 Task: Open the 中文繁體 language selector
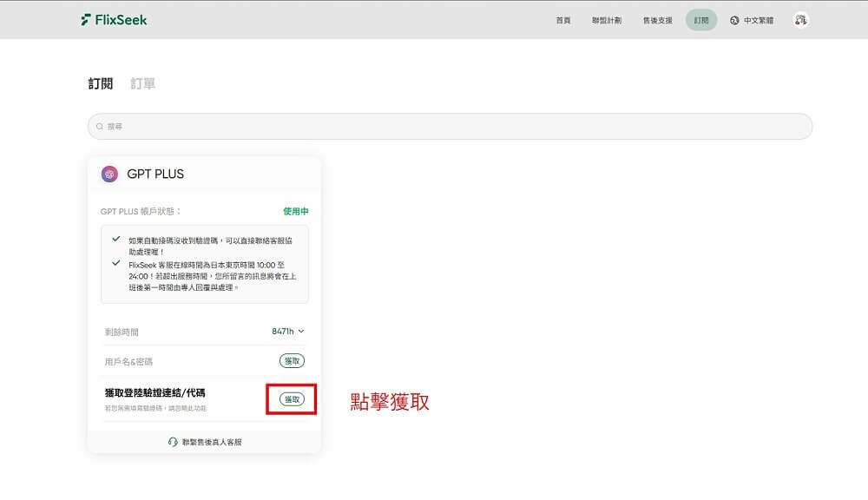pos(751,21)
